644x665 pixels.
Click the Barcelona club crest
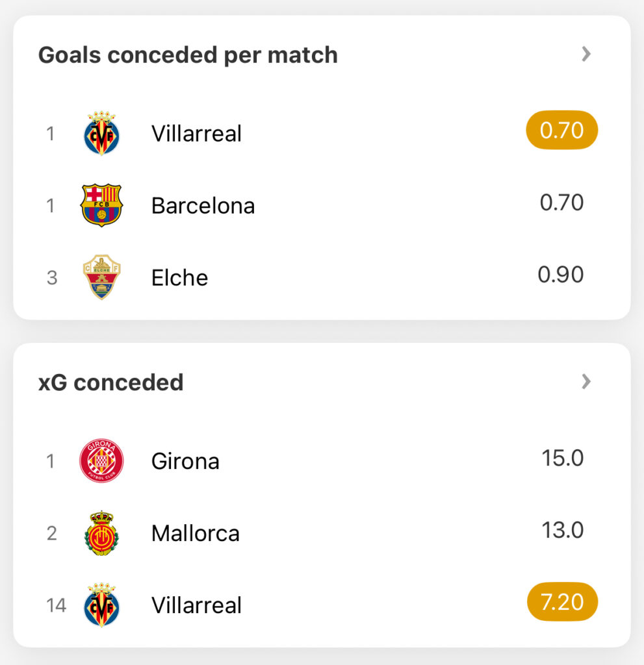[101, 205]
